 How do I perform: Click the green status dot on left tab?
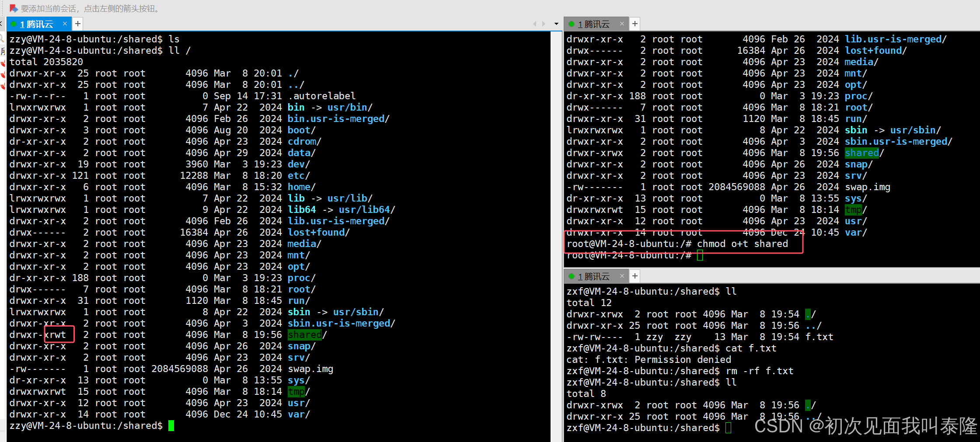(x=14, y=24)
